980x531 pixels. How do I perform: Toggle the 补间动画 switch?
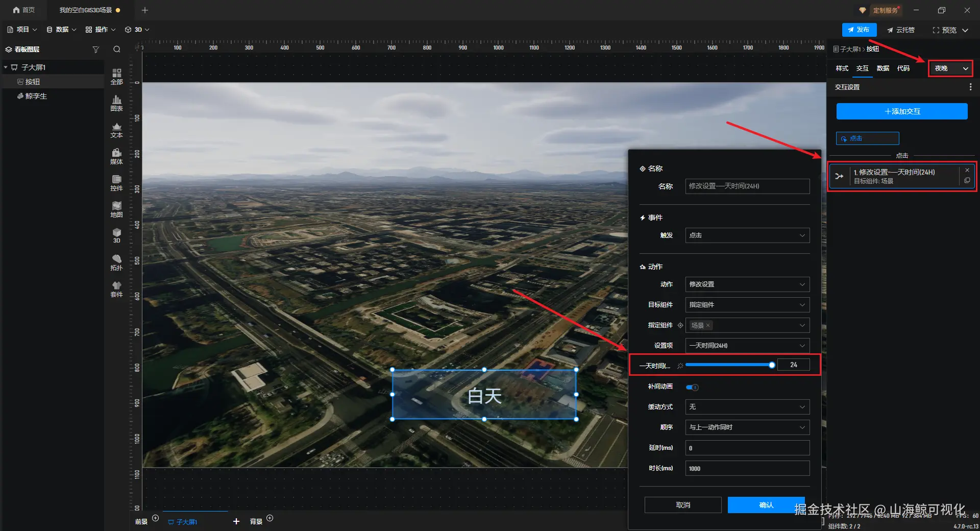click(692, 387)
